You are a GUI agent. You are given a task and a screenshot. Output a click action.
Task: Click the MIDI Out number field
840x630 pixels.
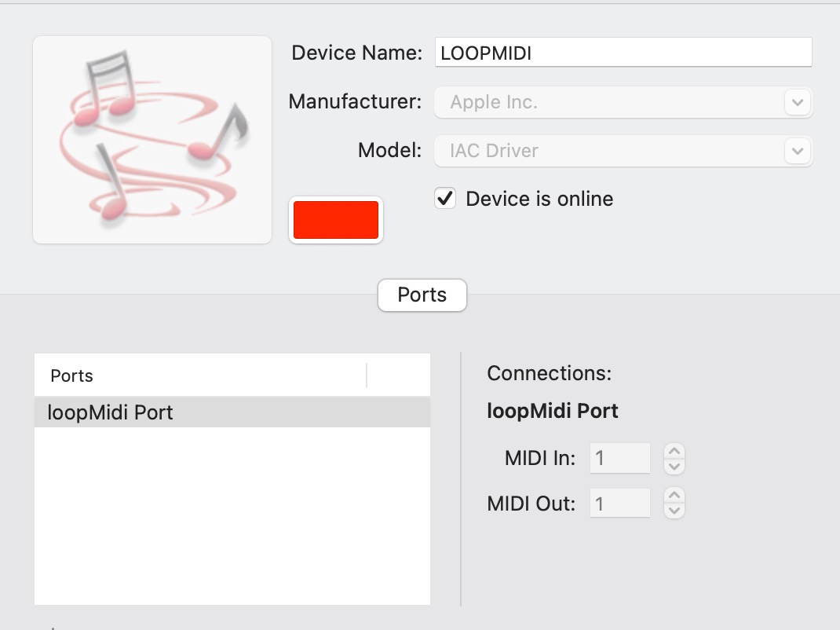click(619, 504)
